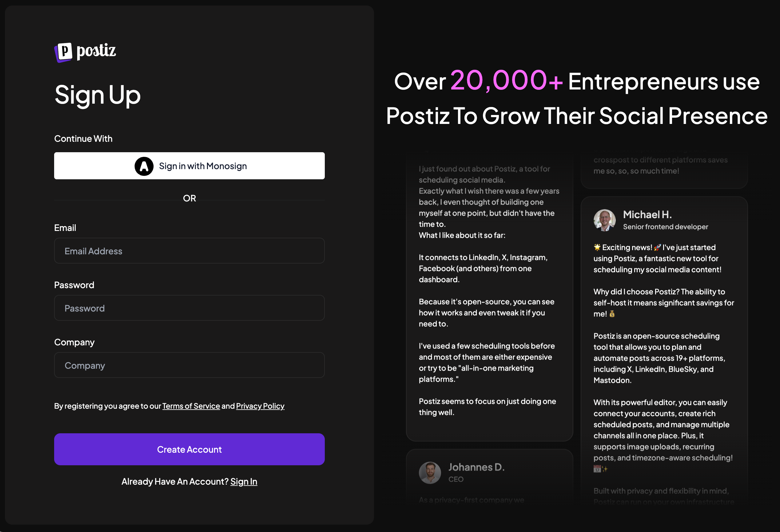Screen dimensions: 780x532
Task: Focus the Company input field
Action: point(189,365)
